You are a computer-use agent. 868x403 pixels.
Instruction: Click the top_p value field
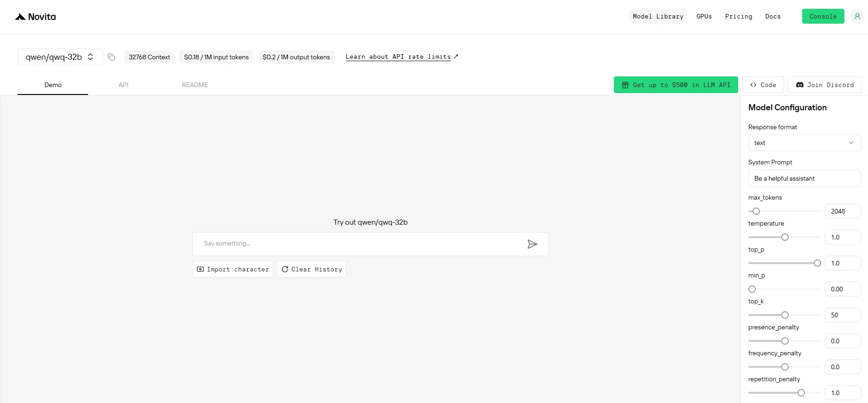(x=843, y=263)
